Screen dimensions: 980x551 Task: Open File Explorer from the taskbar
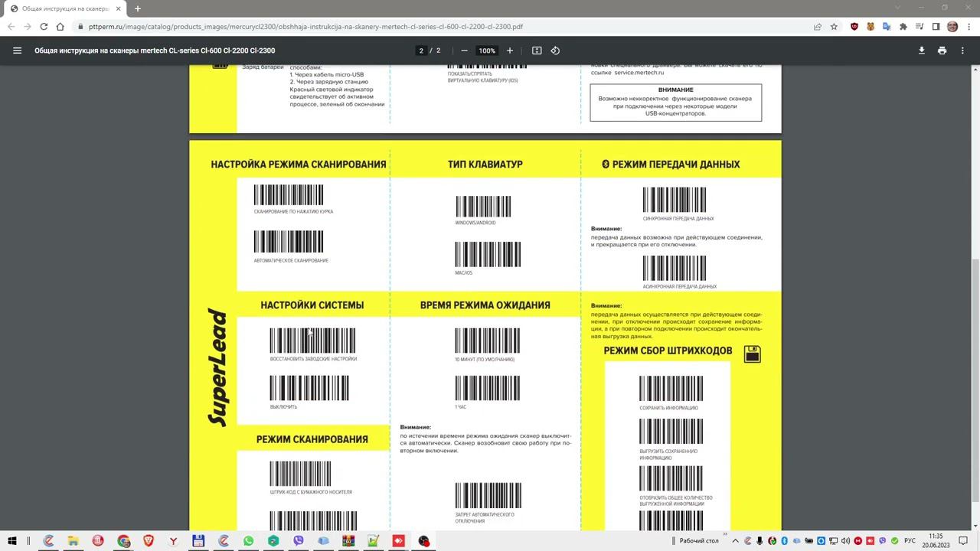[x=73, y=541]
